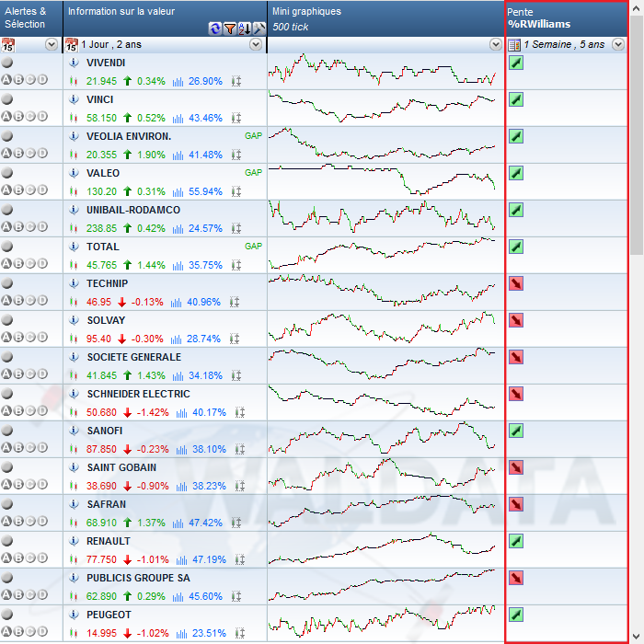
Task: Click the scrollbar up arrow
Action: pyautogui.click(x=637, y=8)
